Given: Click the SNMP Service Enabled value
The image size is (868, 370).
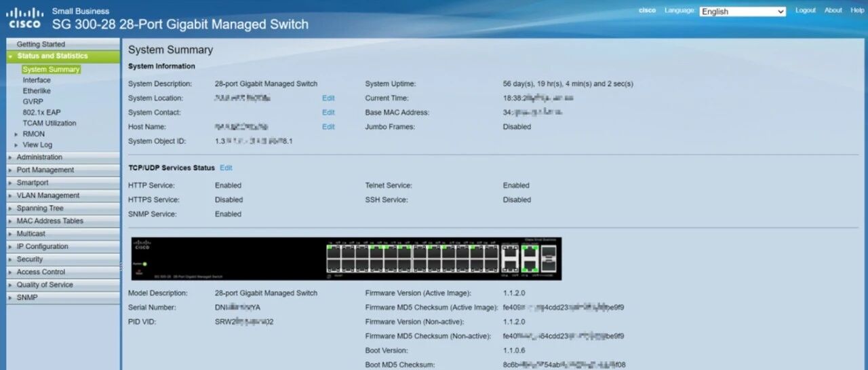Looking at the screenshot, I should click(x=228, y=215).
